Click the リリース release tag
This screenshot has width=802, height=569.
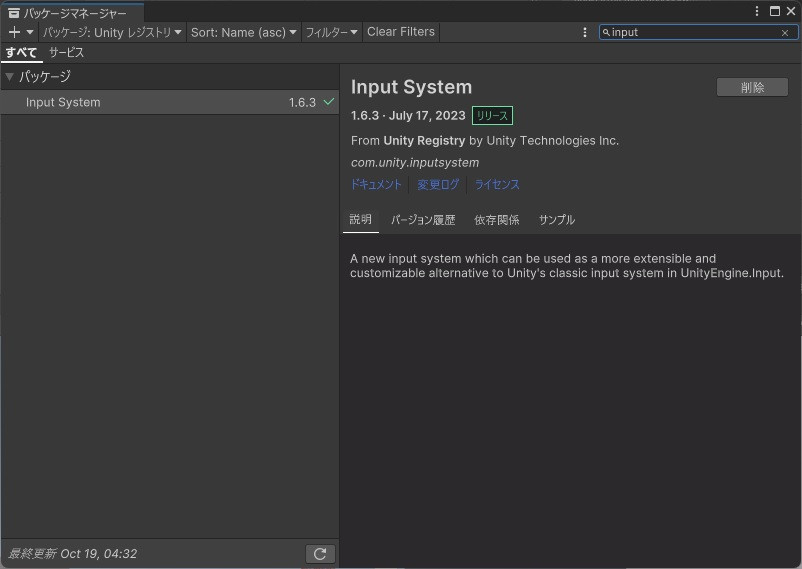point(492,116)
